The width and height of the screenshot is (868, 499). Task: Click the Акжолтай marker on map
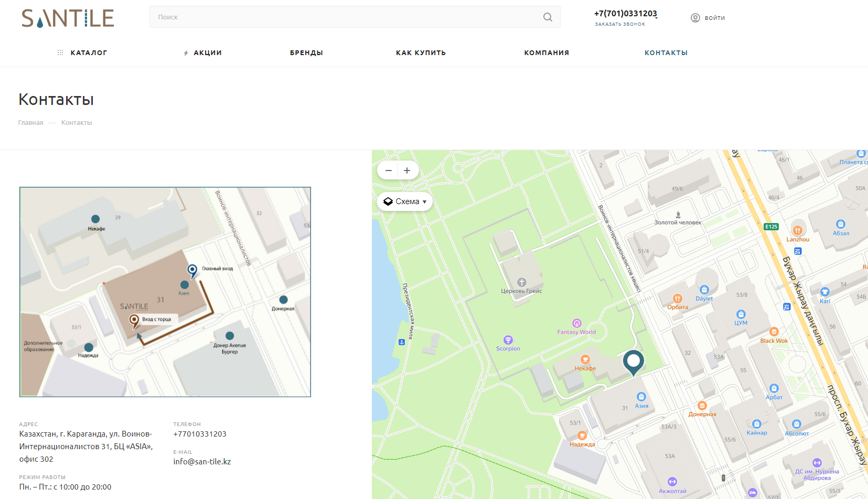pyautogui.click(x=672, y=482)
